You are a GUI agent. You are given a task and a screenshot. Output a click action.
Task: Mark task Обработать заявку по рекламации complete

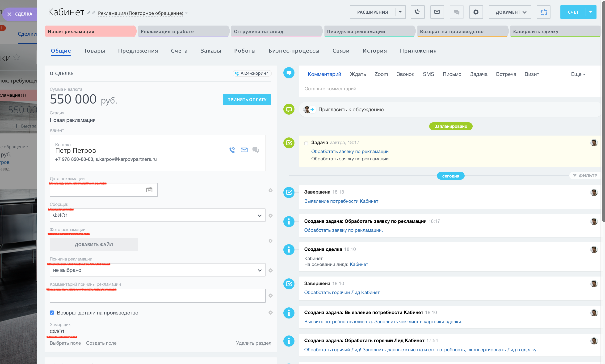tap(306, 143)
